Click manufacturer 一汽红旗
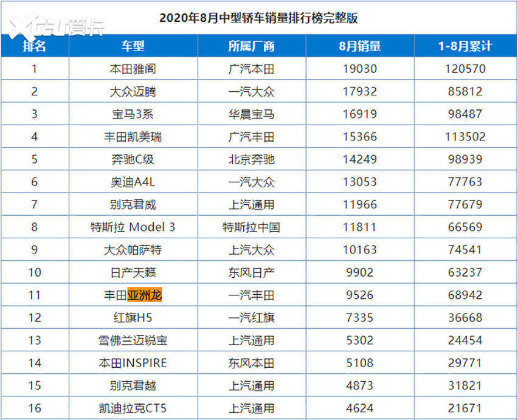 [x=252, y=318]
